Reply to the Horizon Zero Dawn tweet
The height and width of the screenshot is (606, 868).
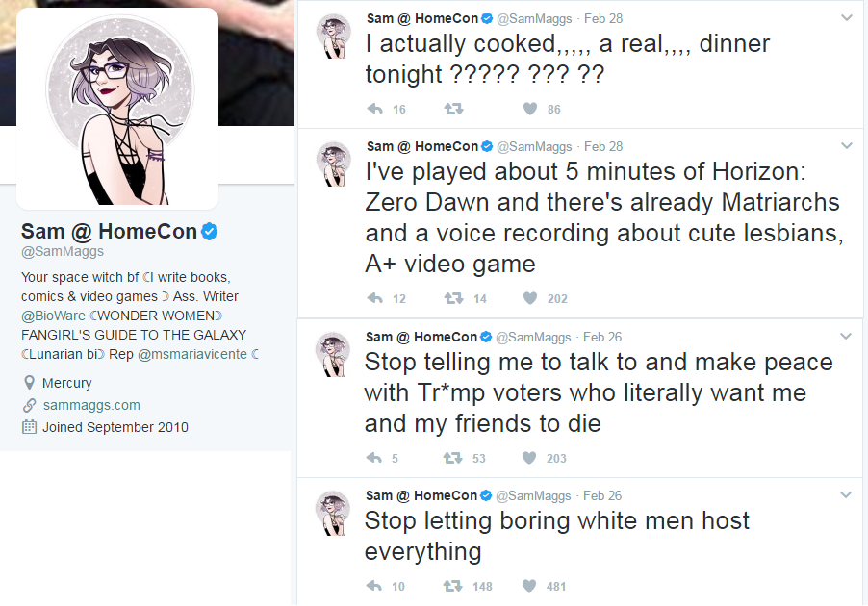375,298
